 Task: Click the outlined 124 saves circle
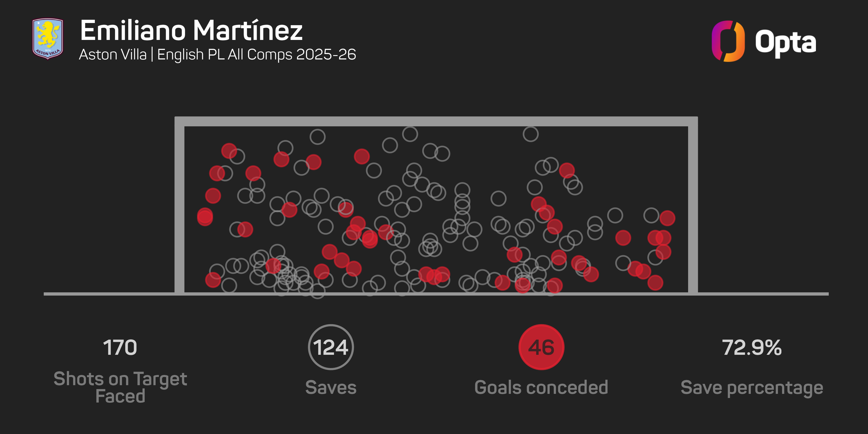coord(330,347)
